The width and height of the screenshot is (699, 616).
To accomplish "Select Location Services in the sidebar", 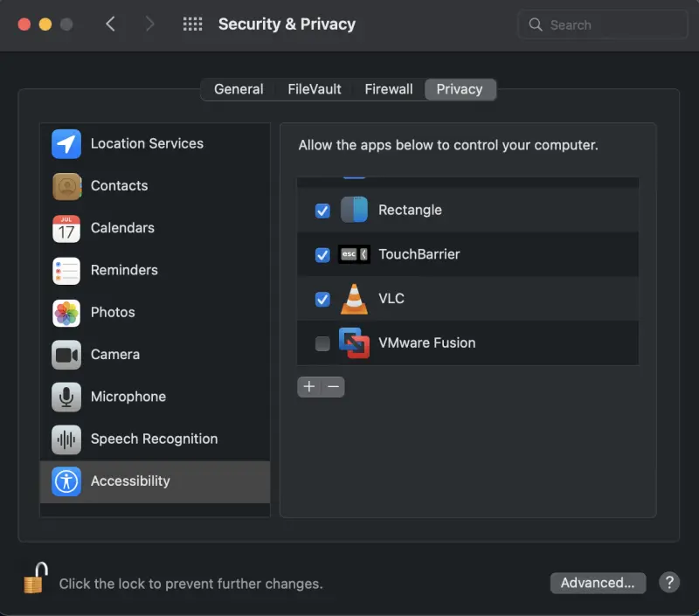I will [146, 143].
